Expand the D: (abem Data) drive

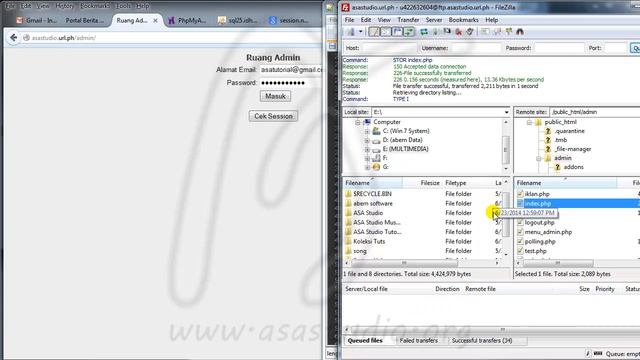pyautogui.click(x=367, y=140)
